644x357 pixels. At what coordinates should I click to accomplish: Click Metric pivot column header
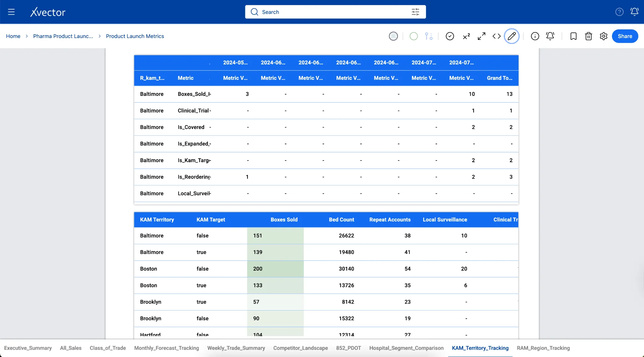186,78
